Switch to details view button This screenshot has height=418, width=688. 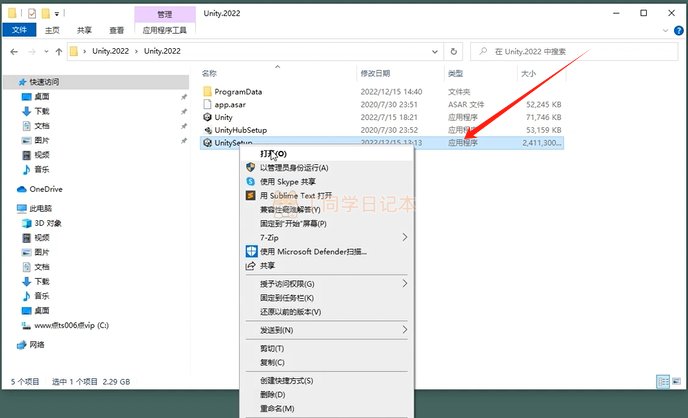tap(663, 381)
